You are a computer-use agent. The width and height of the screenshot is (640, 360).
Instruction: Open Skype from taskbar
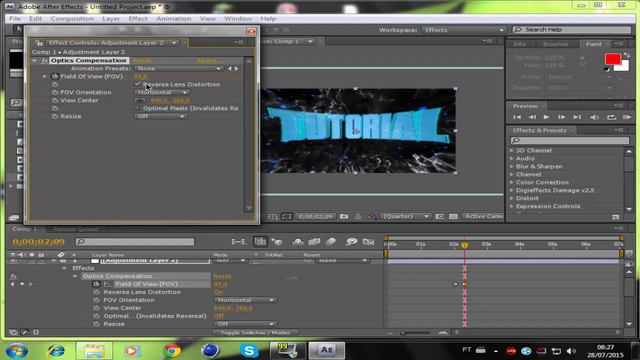(249, 351)
